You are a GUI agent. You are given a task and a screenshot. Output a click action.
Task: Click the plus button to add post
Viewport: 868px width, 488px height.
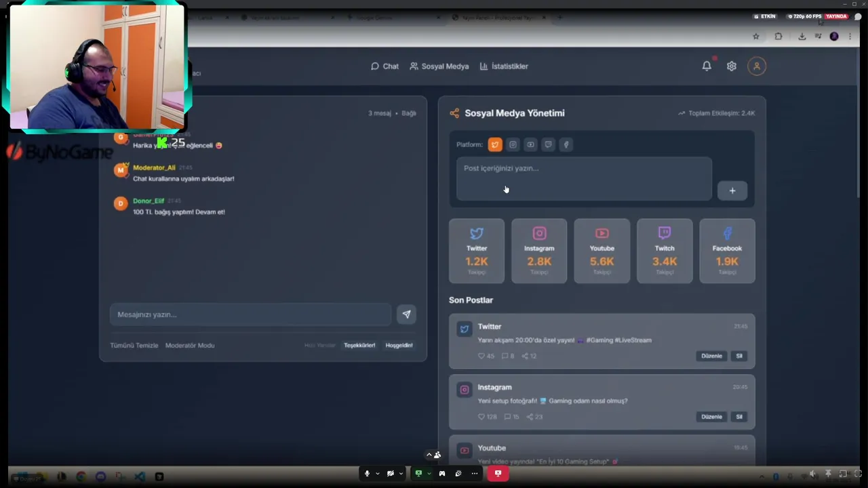(x=732, y=190)
